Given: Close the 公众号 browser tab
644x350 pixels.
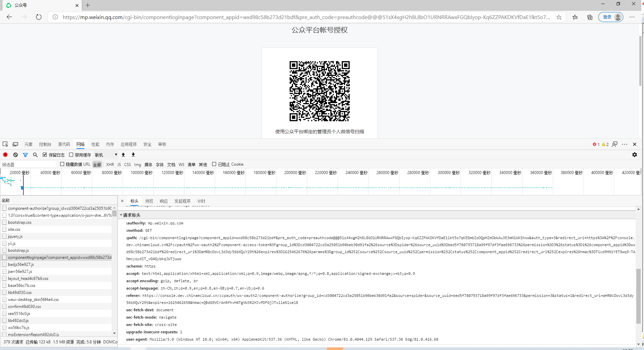Looking at the screenshot, I should [x=77, y=5].
